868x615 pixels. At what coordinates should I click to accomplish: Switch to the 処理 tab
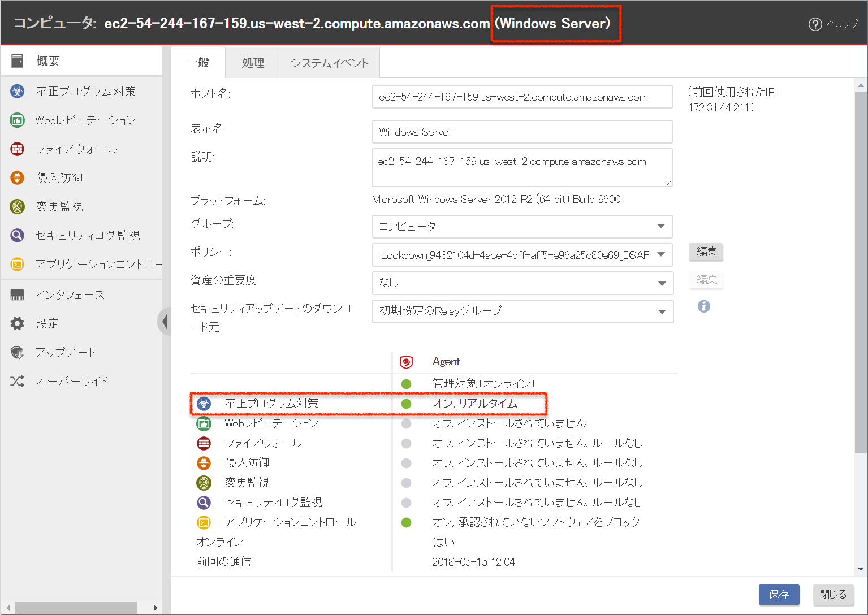tap(252, 63)
